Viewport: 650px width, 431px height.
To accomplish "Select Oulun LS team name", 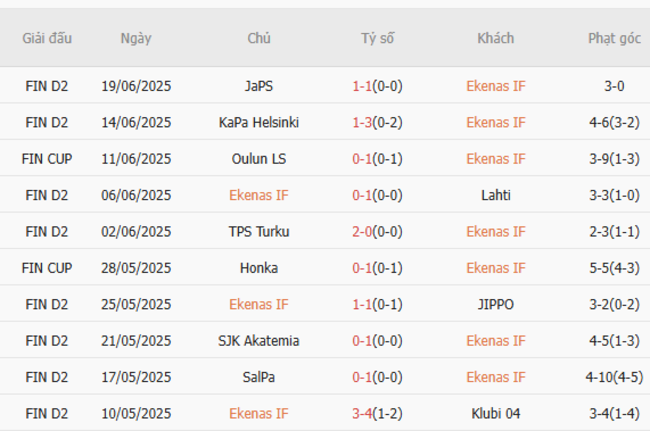I will (259, 158).
